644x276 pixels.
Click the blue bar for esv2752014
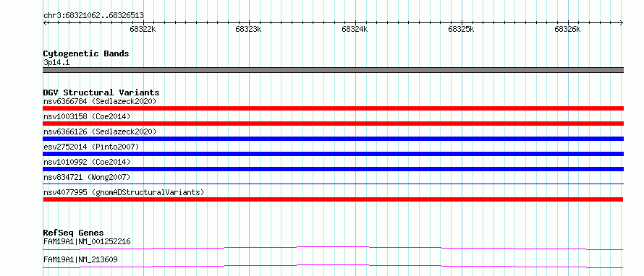click(x=333, y=154)
